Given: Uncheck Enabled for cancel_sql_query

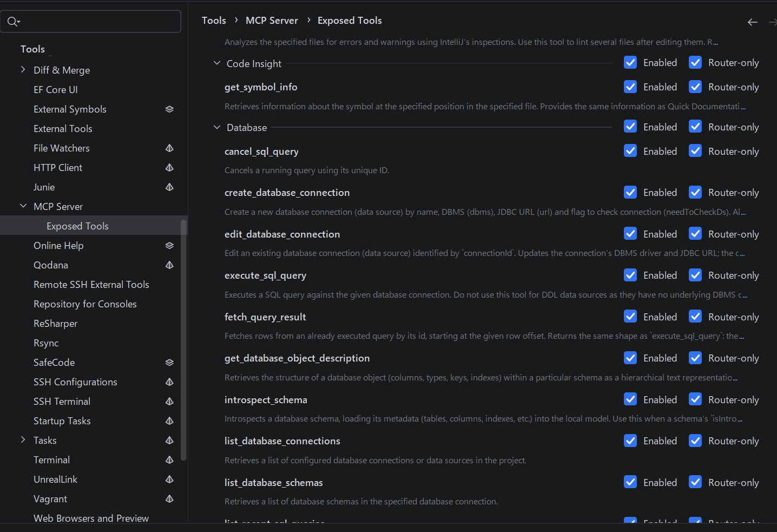Looking at the screenshot, I should coord(630,151).
